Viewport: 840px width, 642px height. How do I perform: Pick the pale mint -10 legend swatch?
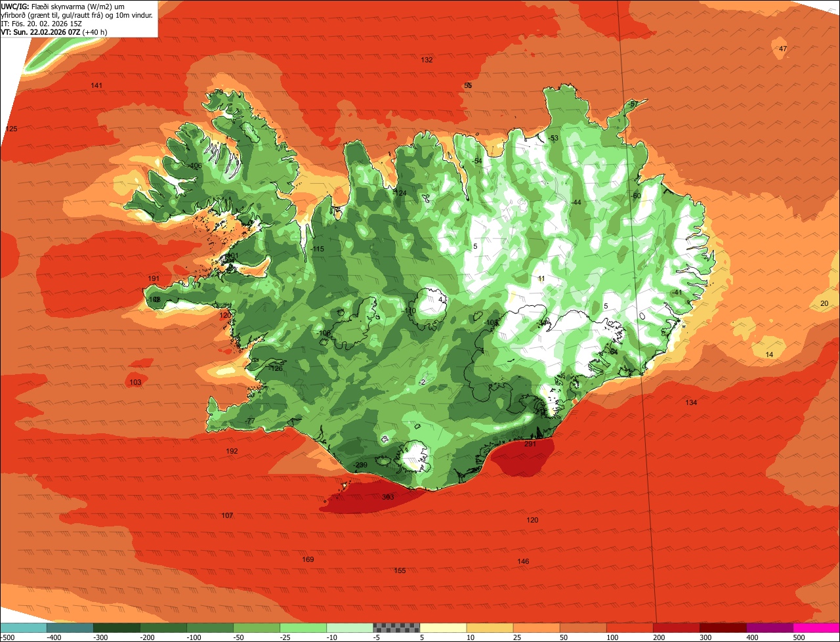[350, 628]
